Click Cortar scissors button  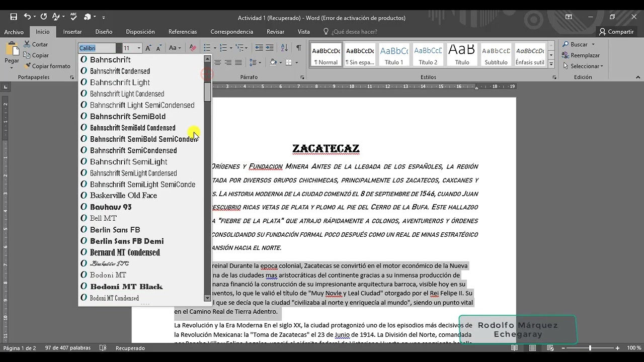coord(35,44)
